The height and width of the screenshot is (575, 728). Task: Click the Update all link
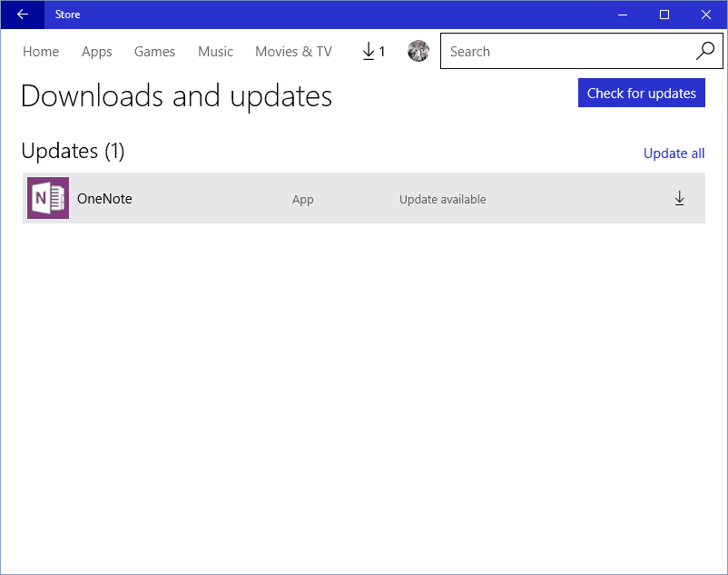tap(674, 153)
